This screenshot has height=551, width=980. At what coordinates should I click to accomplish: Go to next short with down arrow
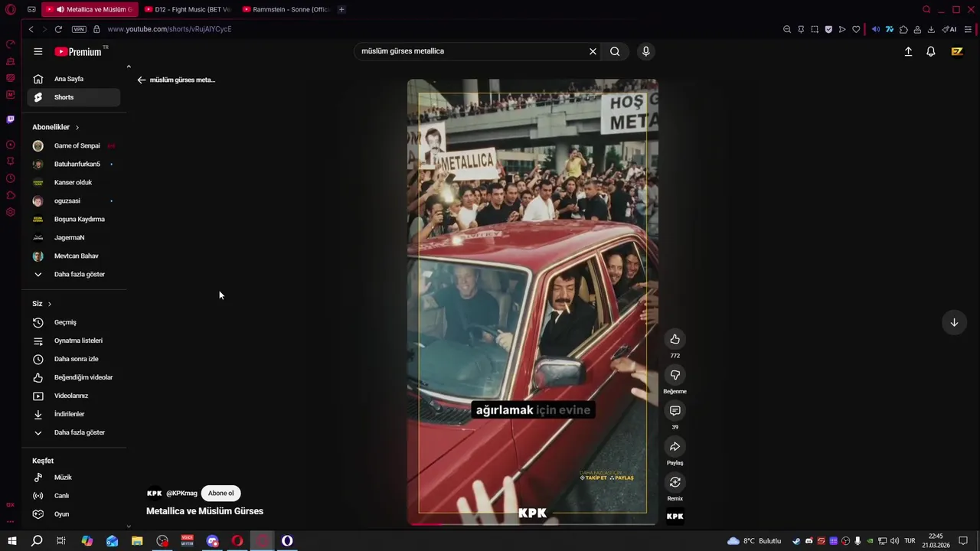point(954,322)
